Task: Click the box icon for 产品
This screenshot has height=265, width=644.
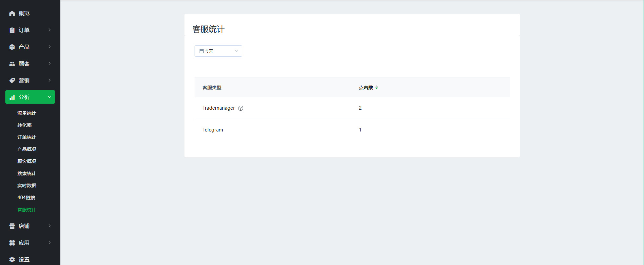Action: (12, 47)
